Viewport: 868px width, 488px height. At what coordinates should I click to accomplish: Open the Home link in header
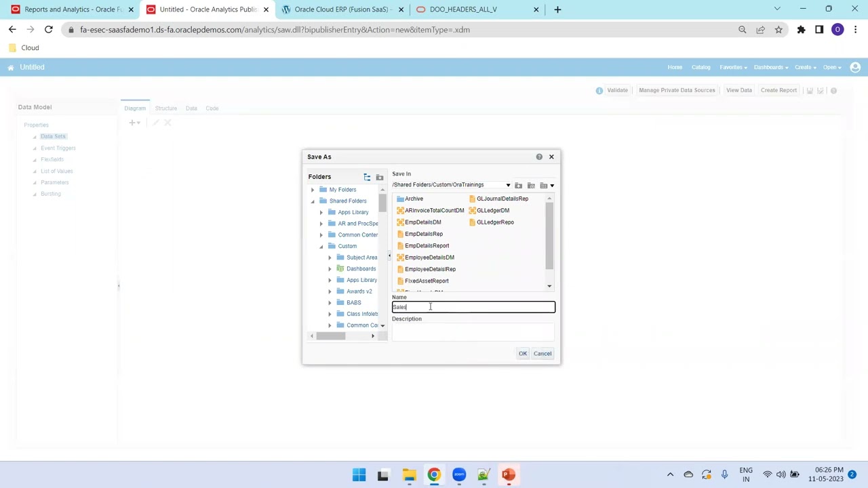pyautogui.click(x=675, y=67)
